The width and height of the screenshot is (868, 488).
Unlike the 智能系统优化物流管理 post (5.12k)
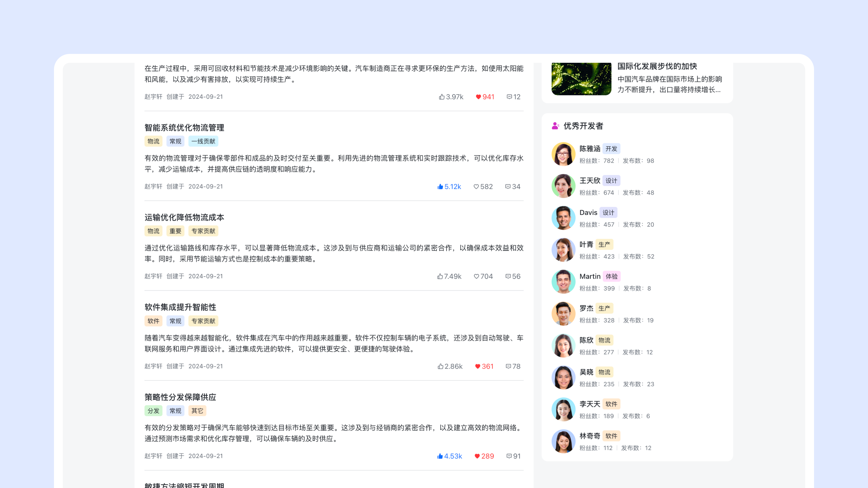[449, 187]
